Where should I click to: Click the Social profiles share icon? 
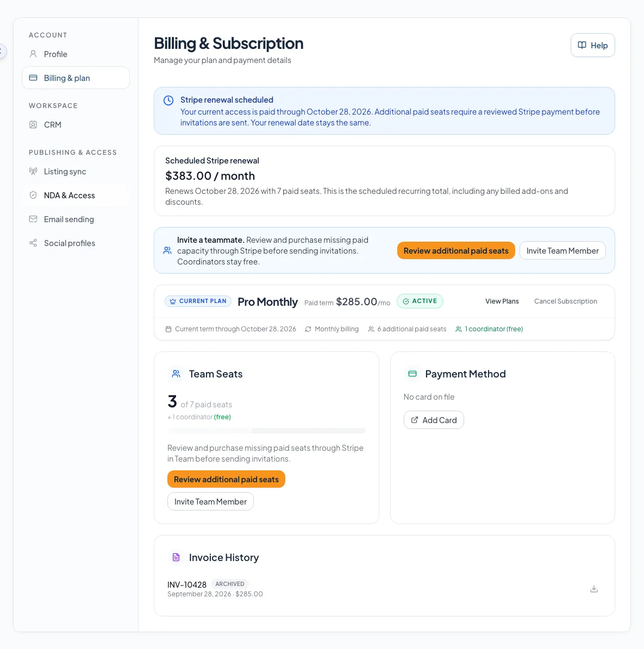(33, 243)
